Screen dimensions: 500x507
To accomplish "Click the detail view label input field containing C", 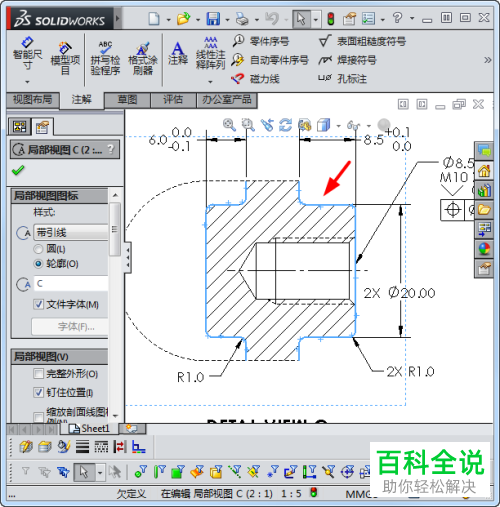I will click(x=71, y=284).
